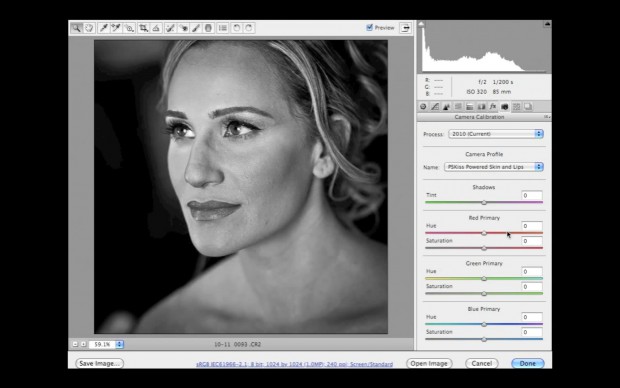Click the portrait preview image
This screenshot has height=388, width=620.
[x=241, y=187]
